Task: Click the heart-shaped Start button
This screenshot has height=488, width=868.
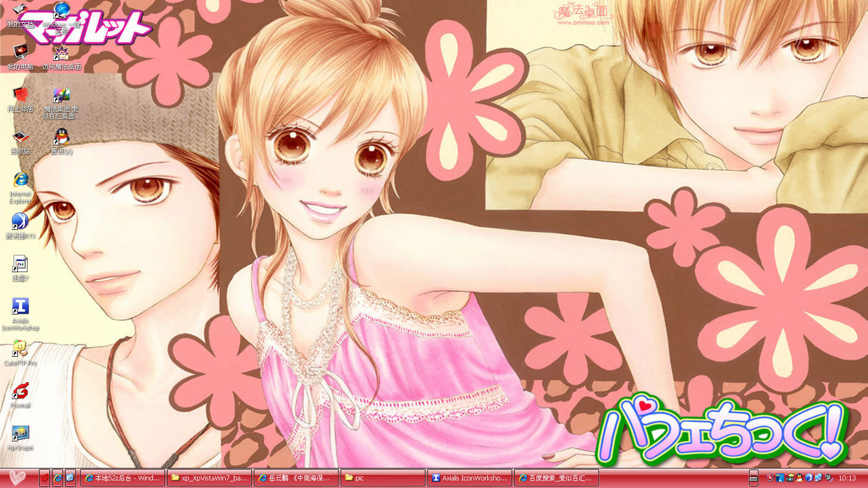Action: (x=17, y=478)
